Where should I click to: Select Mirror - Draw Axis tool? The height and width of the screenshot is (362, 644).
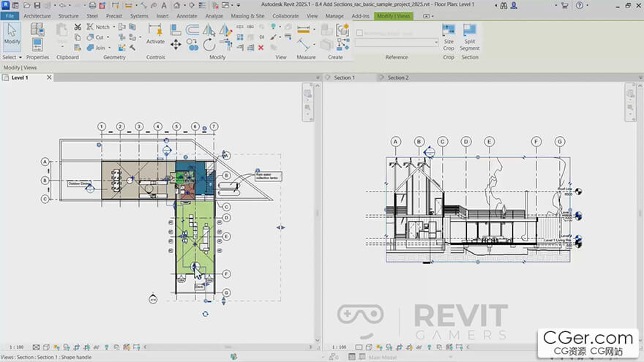[x=225, y=29]
